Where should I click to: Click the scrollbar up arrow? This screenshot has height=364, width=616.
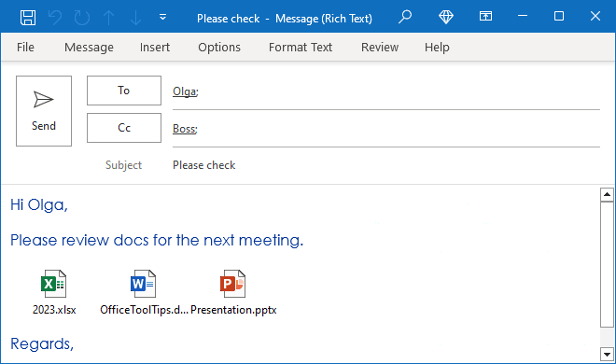pos(607,194)
